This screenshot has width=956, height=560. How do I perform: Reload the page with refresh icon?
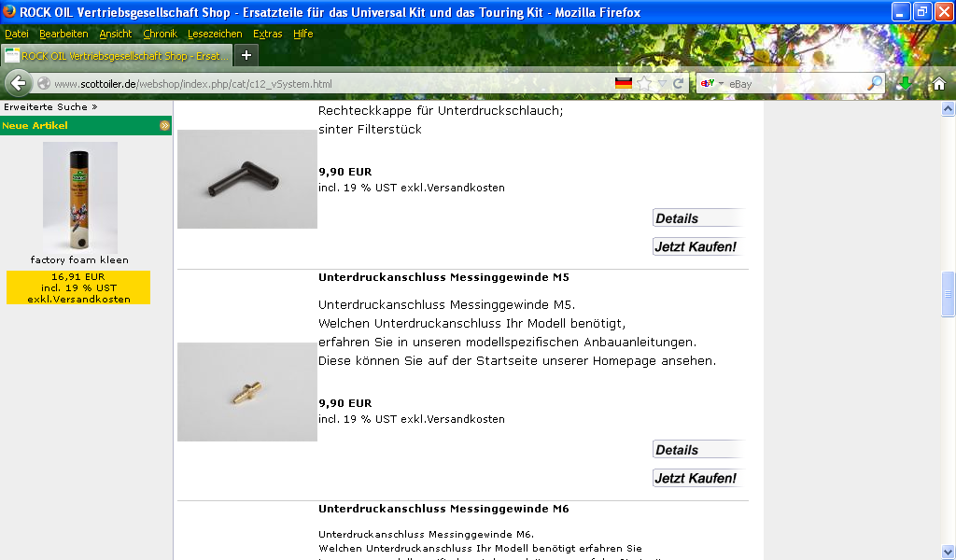[x=678, y=83]
